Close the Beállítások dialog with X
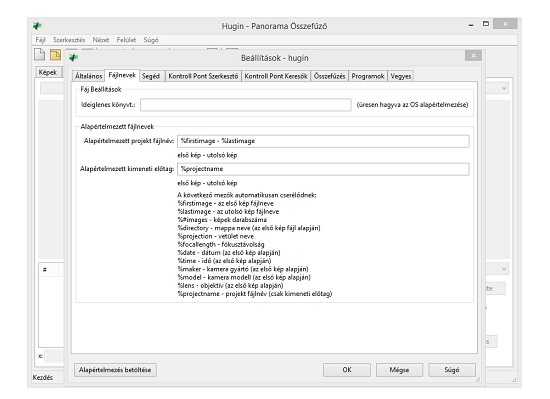Screen dimensions: 550x399 tap(473, 56)
